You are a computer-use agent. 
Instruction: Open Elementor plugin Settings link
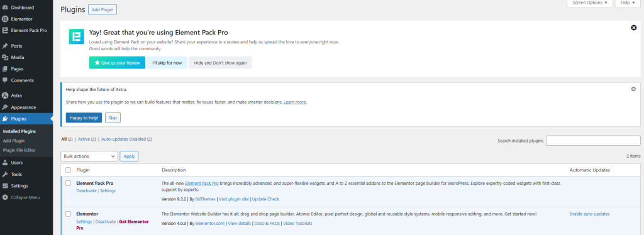[x=84, y=221]
